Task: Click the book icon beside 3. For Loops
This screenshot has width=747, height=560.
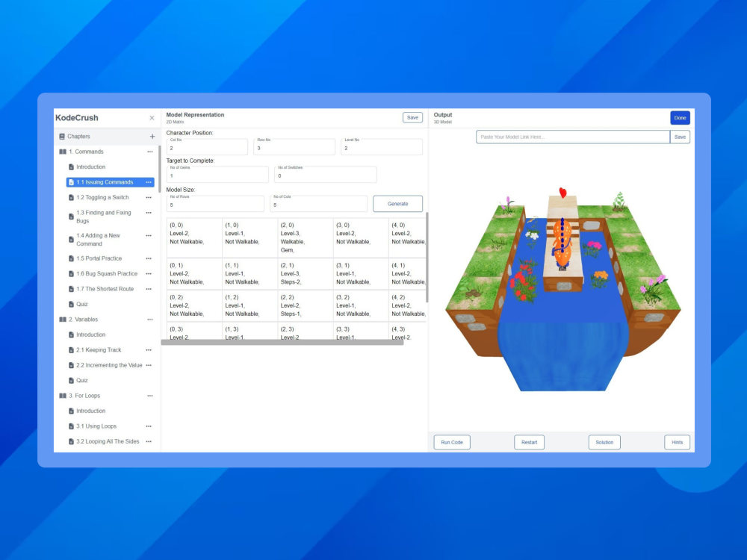Action: pyautogui.click(x=63, y=396)
